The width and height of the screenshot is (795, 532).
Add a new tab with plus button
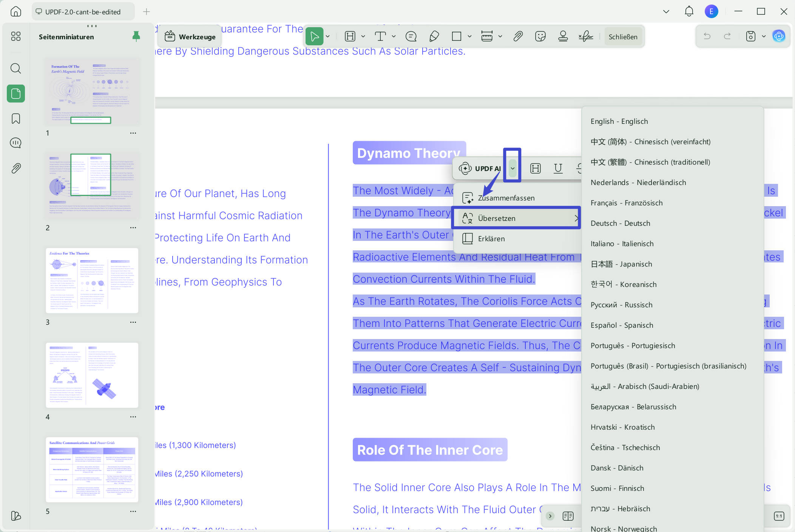(x=147, y=12)
